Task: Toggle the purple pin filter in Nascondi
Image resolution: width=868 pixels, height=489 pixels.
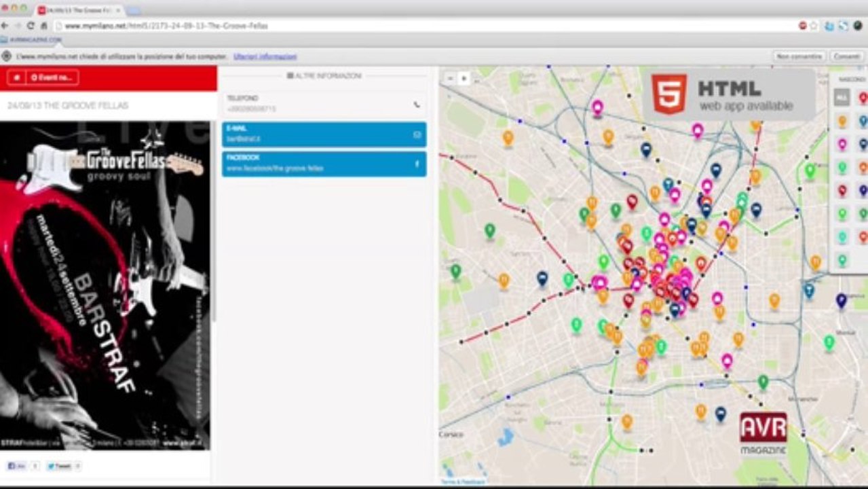Action: coord(863,190)
